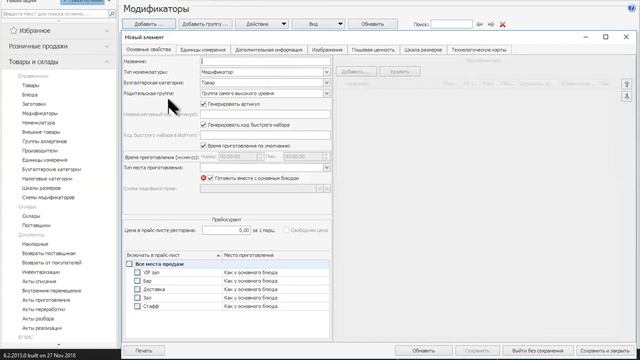Toggle Готовить вместе с основным блюдом checkbox

211,178
